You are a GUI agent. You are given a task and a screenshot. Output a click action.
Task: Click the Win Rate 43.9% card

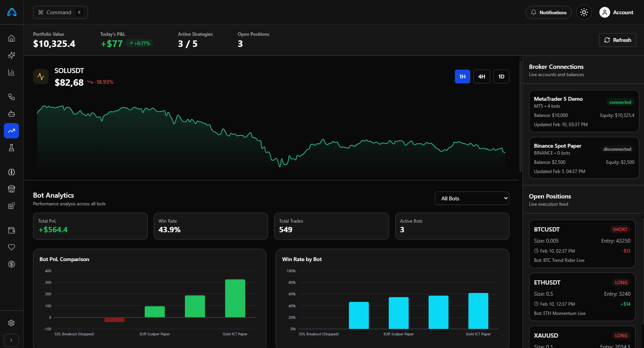tap(211, 226)
